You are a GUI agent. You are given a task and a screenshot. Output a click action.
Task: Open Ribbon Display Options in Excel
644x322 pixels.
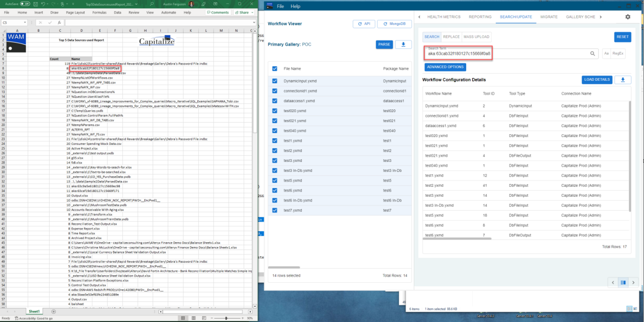216,4
